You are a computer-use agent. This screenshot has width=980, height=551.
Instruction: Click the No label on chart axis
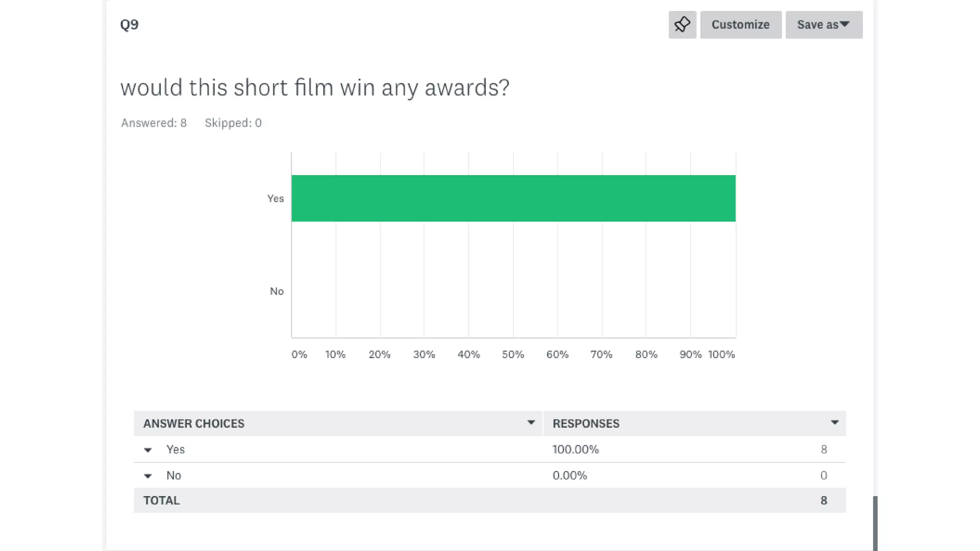click(277, 291)
